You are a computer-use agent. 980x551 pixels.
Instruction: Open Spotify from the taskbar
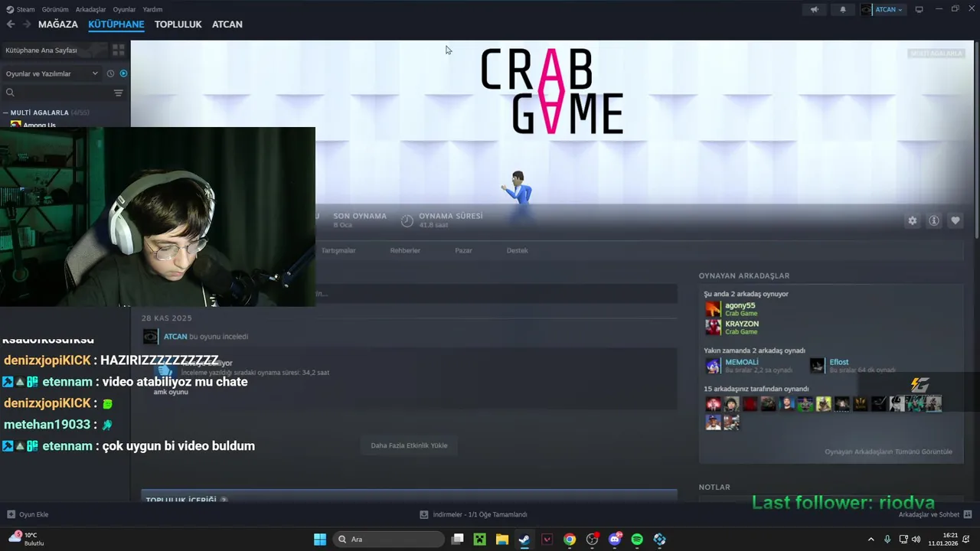pyautogui.click(x=637, y=540)
